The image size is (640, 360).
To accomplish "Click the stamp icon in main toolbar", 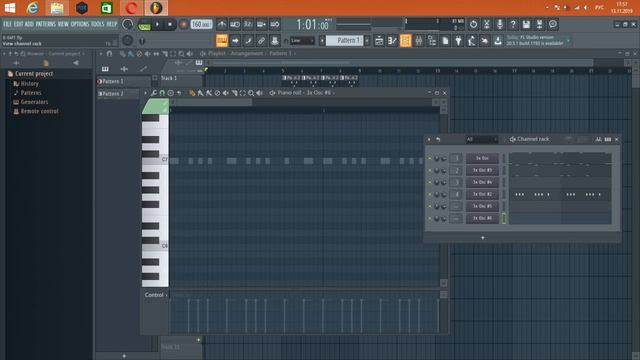I will 275,40.
